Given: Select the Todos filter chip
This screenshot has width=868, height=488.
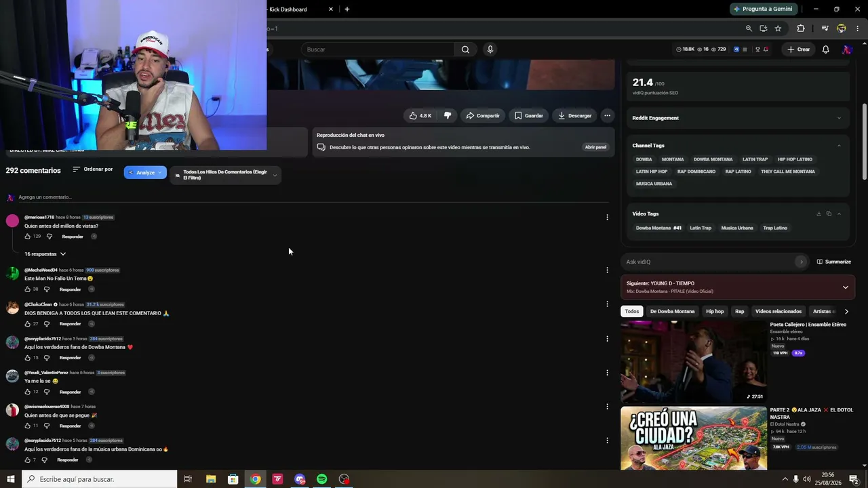Looking at the screenshot, I should pos(632,311).
